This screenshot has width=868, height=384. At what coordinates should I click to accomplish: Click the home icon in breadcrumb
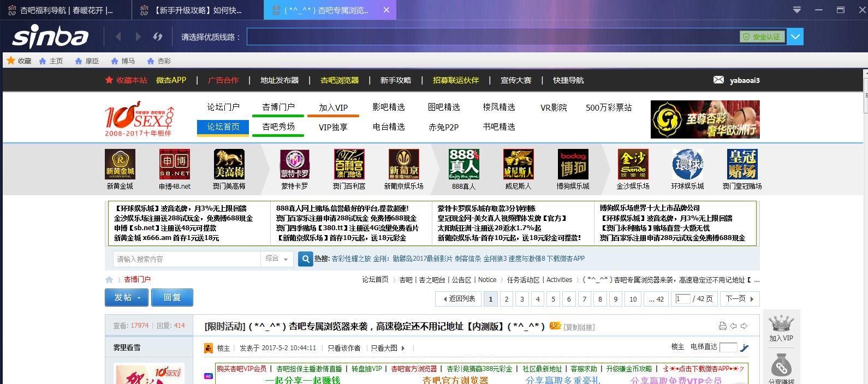click(x=109, y=280)
